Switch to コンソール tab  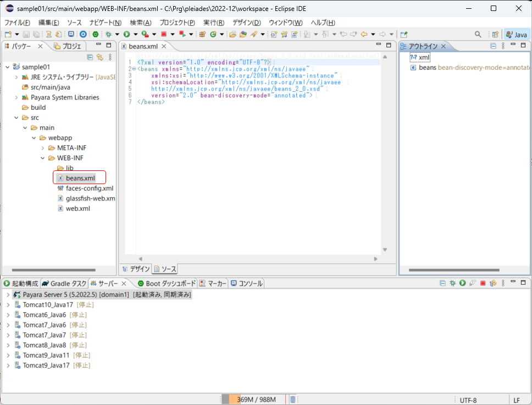(x=247, y=283)
